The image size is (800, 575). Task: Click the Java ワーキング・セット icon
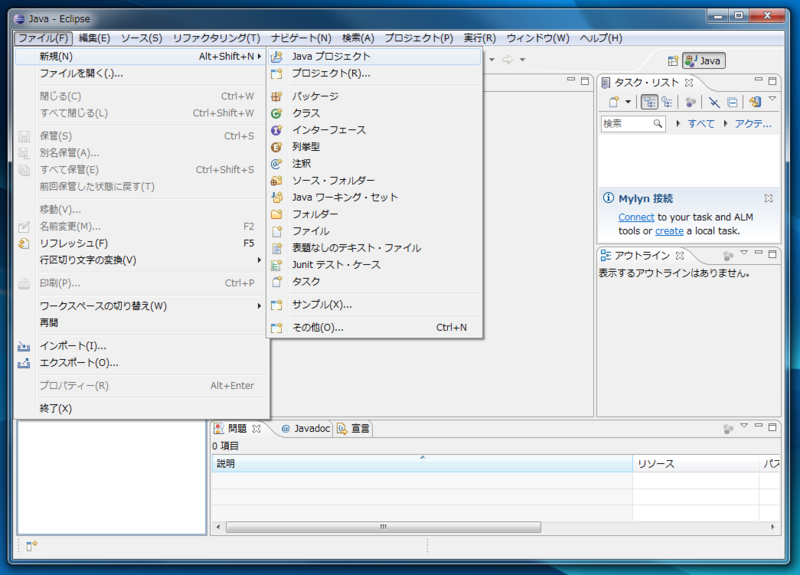(277, 197)
